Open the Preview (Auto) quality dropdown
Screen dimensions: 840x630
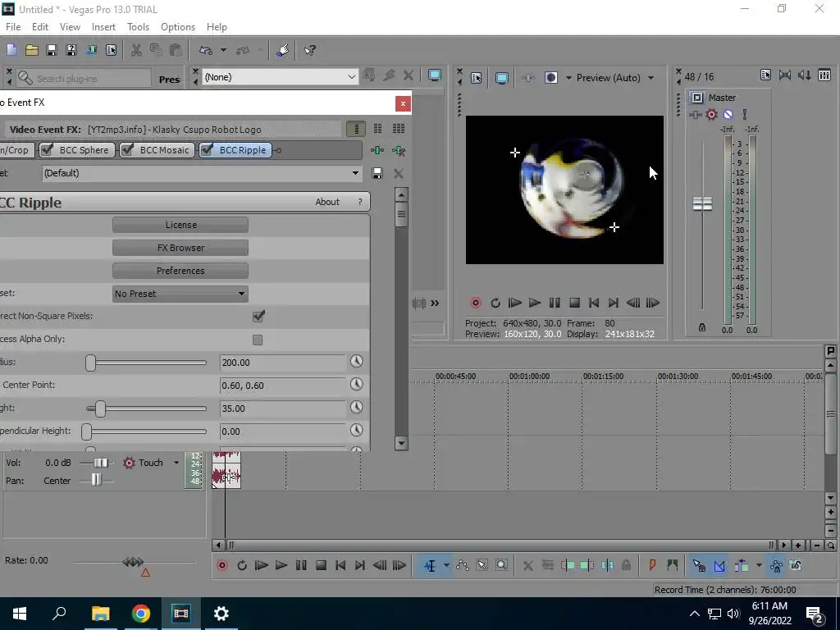tap(615, 78)
